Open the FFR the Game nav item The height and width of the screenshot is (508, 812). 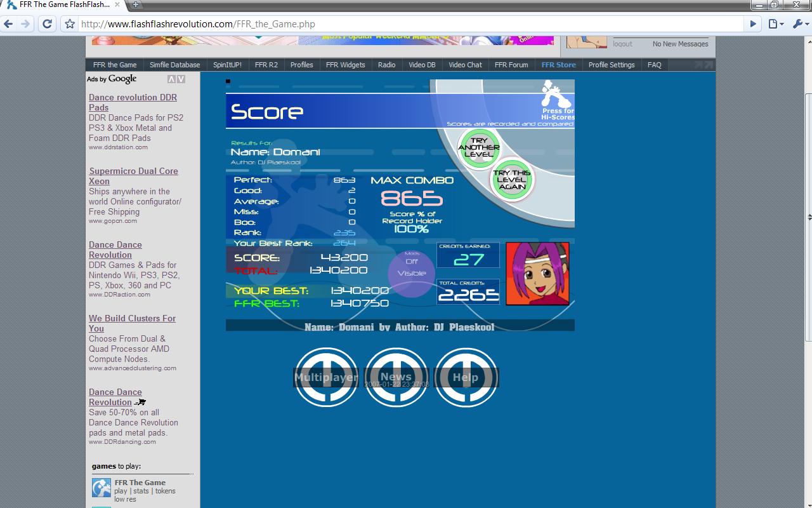[115, 65]
